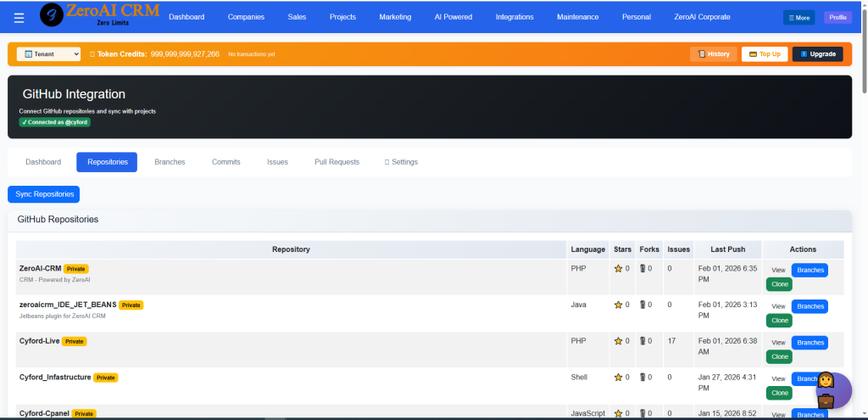Select the Settings tab
This screenshot has width=868, height=420.
(401, 162)
